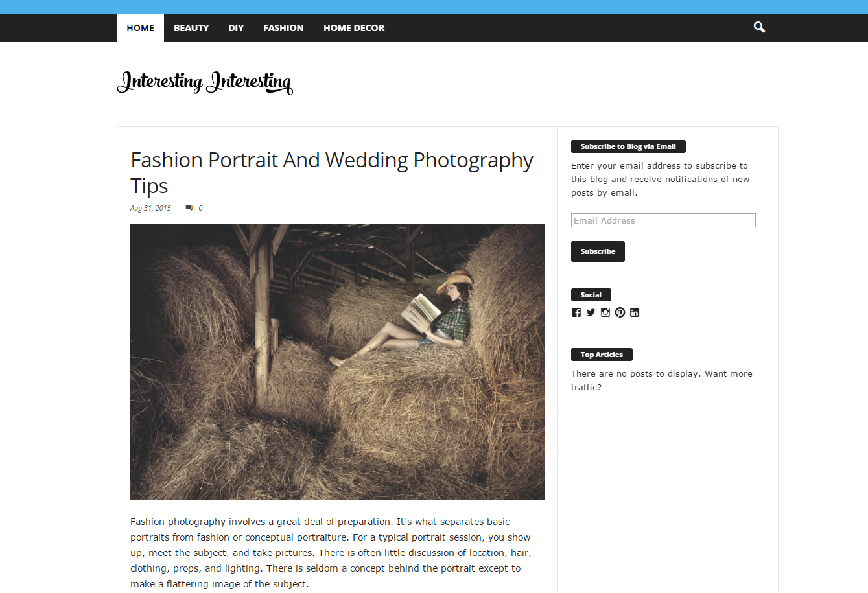Image resolution: width=868 pixels, height=593 pixels.
Task: Open the search magnifier icon
Action: (x=759, y=27)
